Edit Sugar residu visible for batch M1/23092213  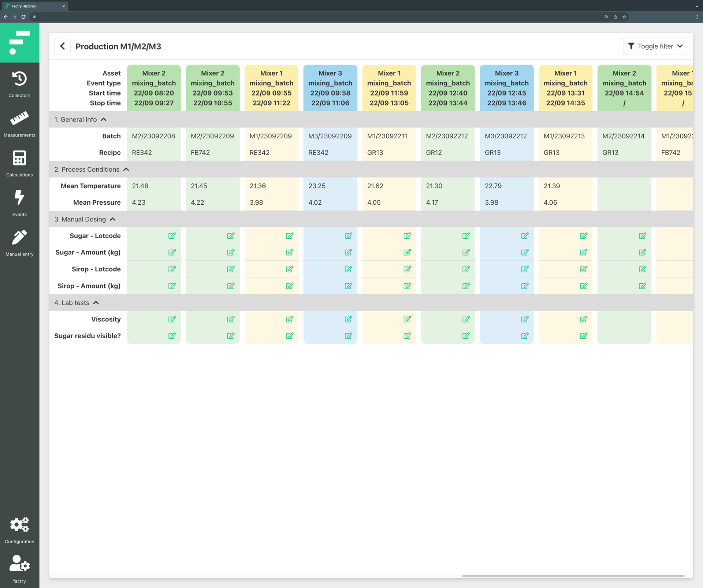pos(584,335)
